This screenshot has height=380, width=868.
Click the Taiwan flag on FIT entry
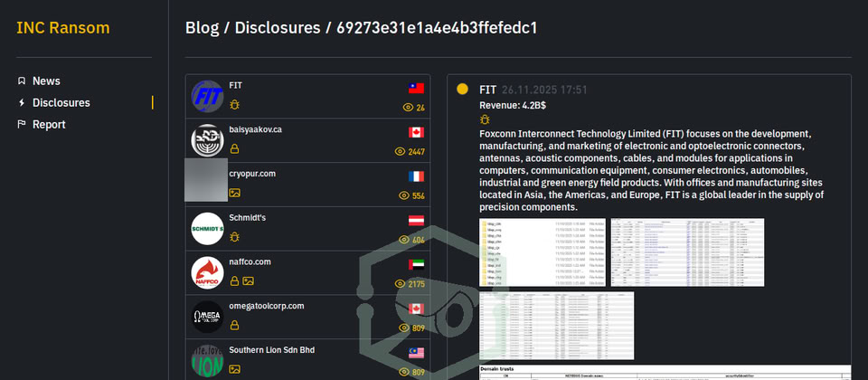(416, 88)
